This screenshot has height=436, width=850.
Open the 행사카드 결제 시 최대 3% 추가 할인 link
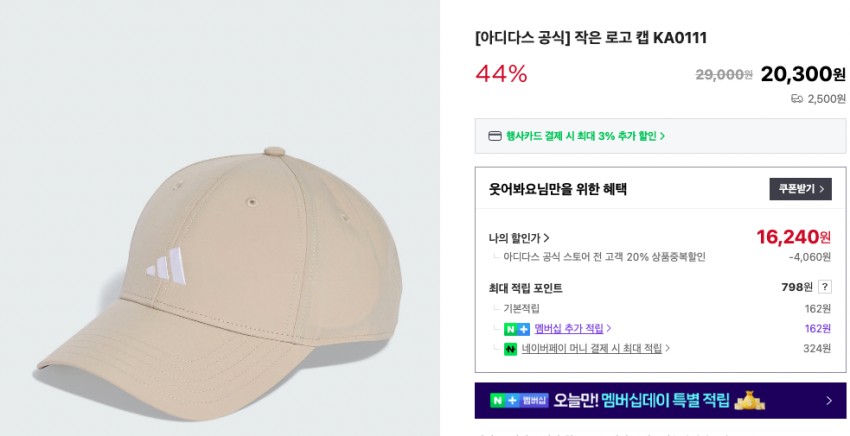click(581, 136)
